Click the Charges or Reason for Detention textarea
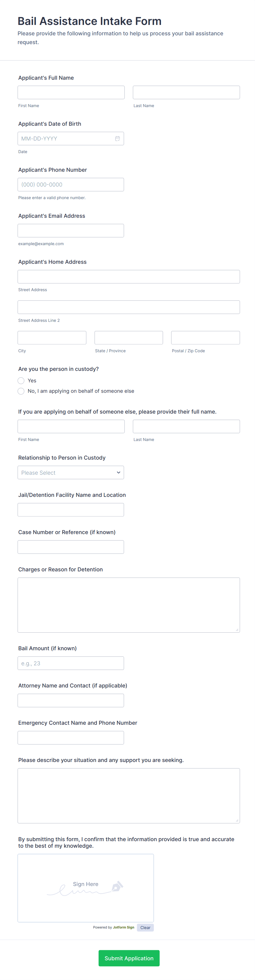Screen dimensions: 255x980 click(129, 605)
